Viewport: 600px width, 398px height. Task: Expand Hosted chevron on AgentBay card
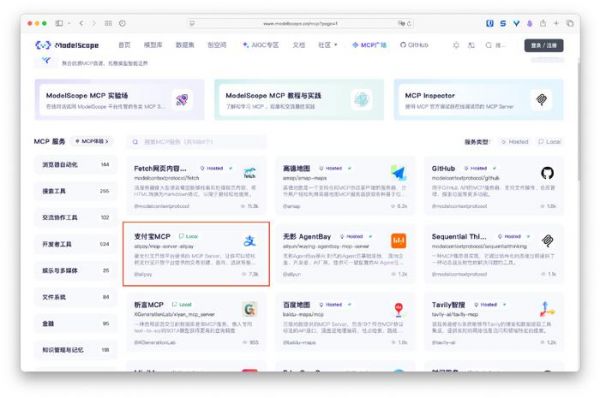370,237
